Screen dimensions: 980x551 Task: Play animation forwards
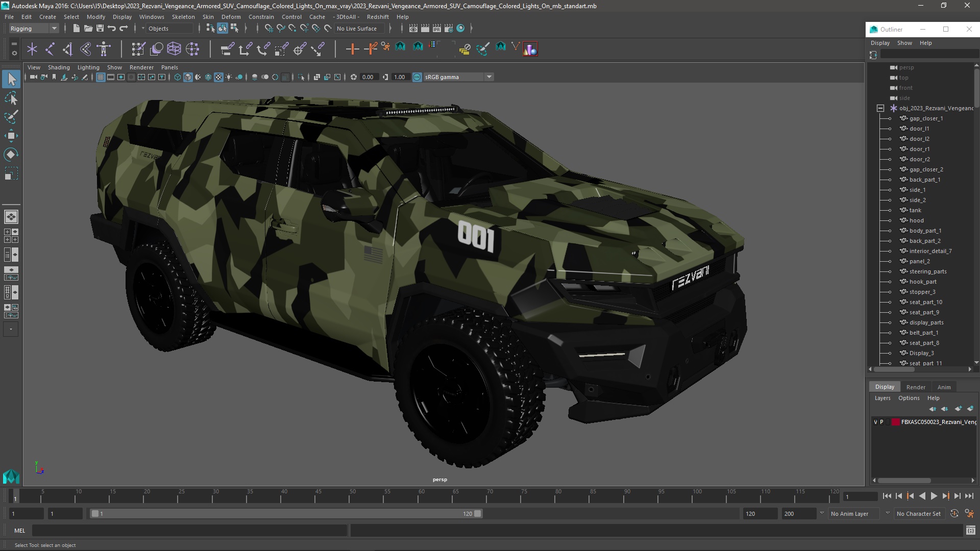tap(934, 496)
